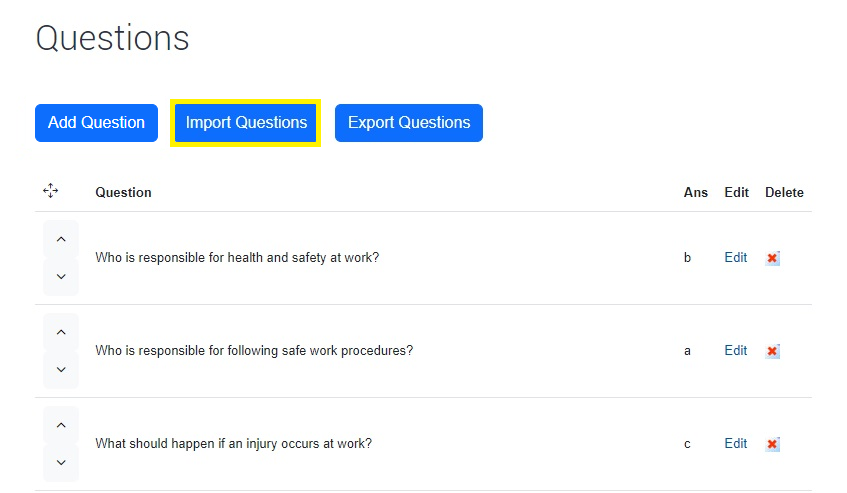Image resolution: width=847 pixels, height=493 pixels.
Task: Move injury at work question down
Action: tap(61, 462)
